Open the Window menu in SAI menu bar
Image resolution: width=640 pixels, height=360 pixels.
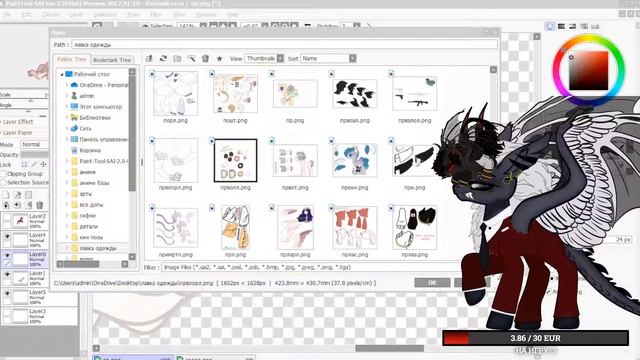click(206, 14)
